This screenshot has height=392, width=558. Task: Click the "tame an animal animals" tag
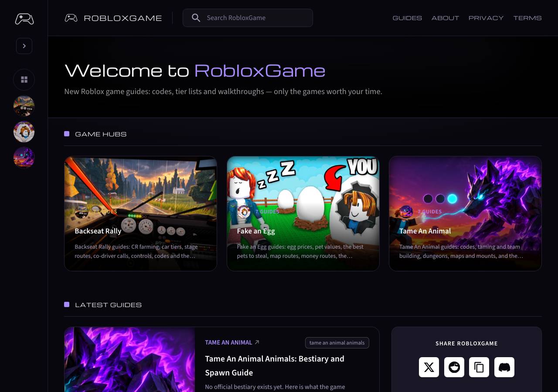(x=337, y=343)
